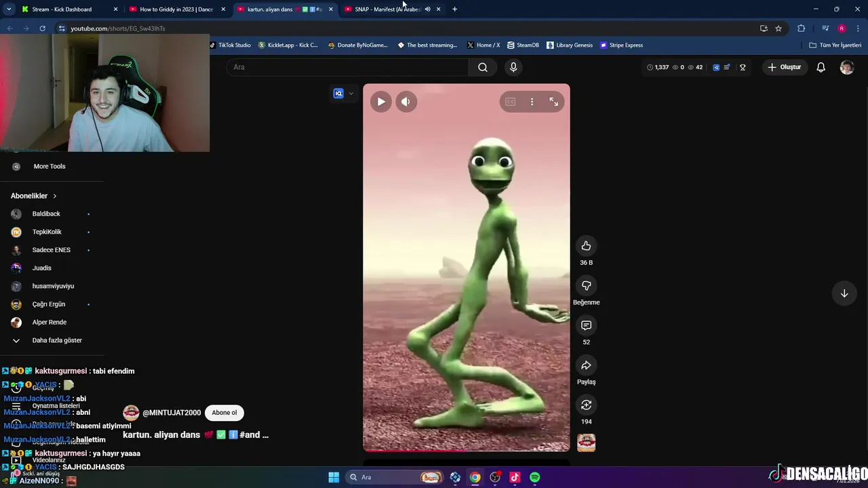Open the short's three-dot options menu
The height and width of the screenshot is (488, 868).
(532, 102)
